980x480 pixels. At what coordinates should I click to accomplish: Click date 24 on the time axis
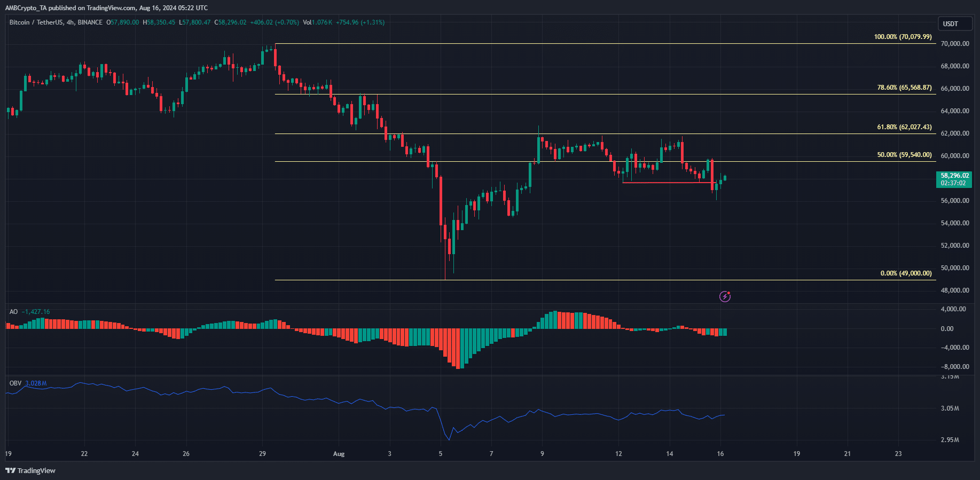135,454
